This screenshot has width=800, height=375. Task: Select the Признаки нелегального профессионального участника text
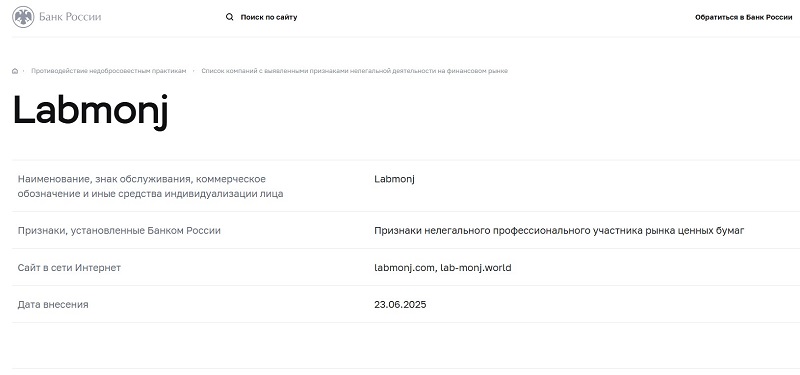pos(559,231)
